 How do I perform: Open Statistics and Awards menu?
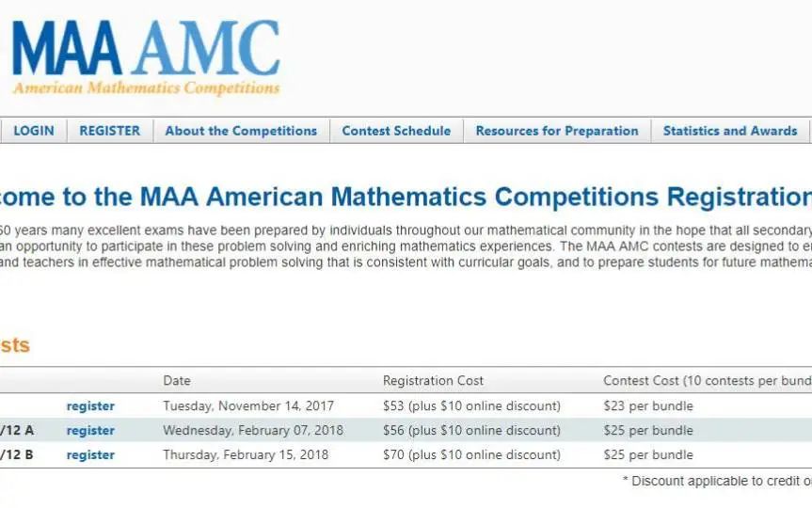coord(730,131)
